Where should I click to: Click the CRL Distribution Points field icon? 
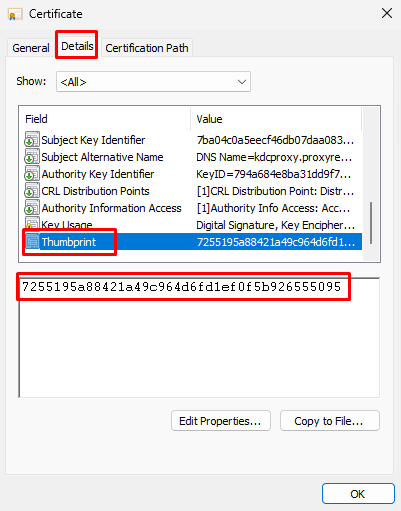click(32, 190)
